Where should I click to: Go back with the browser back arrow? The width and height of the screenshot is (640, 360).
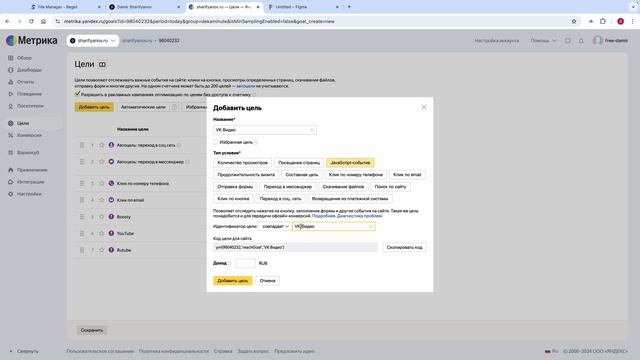[x=7, y=21]
